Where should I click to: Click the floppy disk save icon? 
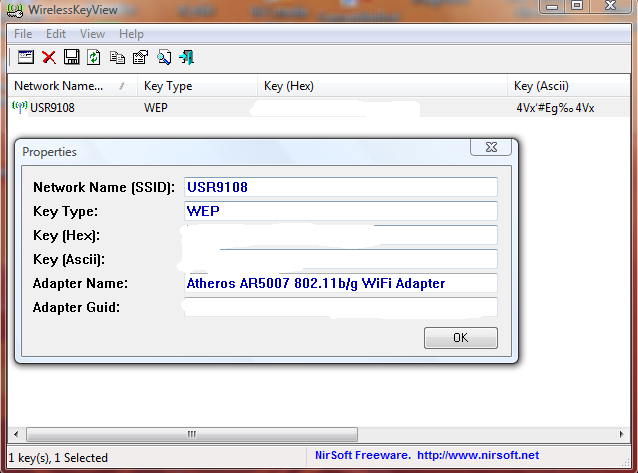(x=72, y=57)
